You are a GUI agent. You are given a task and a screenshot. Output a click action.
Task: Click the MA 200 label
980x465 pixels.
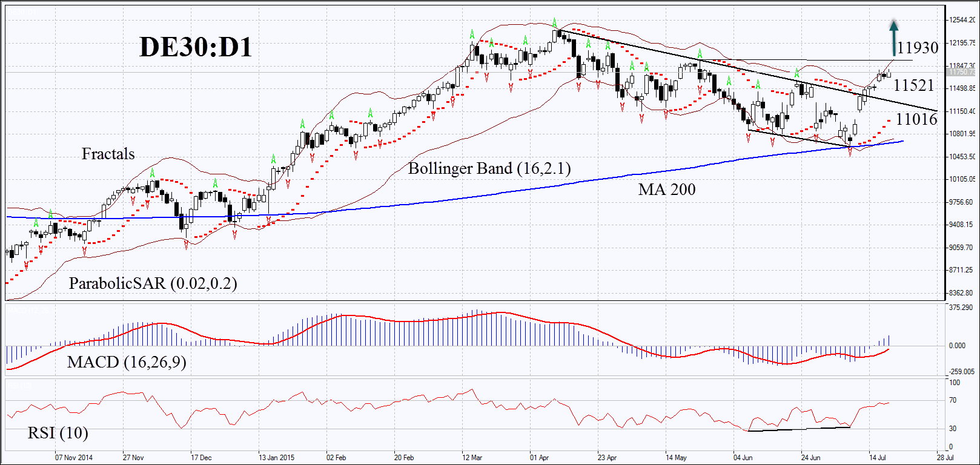coord(667,190)
